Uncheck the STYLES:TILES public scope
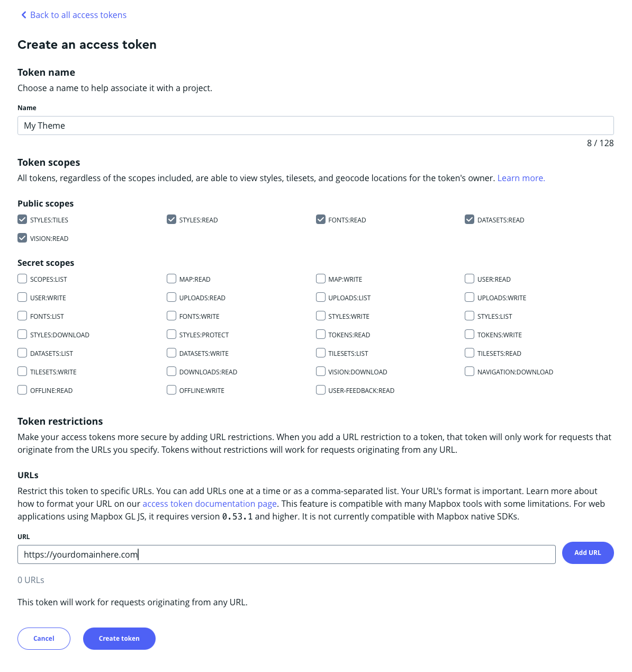This screenshot has height=672, width=632. click(x=22, y=219)
